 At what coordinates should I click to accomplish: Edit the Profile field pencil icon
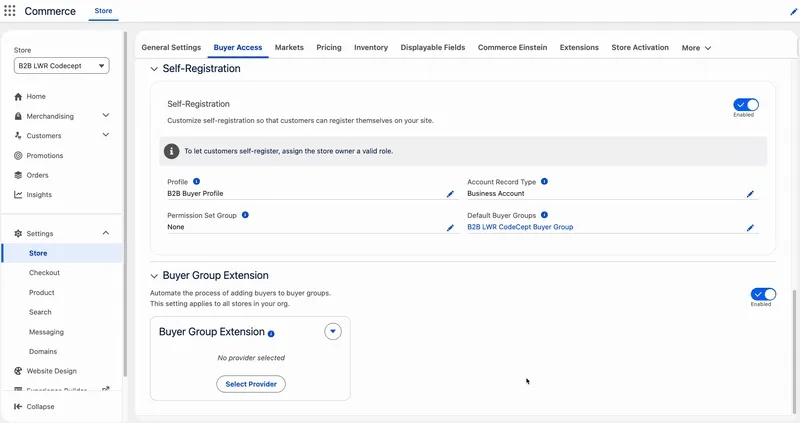[450, 194]
